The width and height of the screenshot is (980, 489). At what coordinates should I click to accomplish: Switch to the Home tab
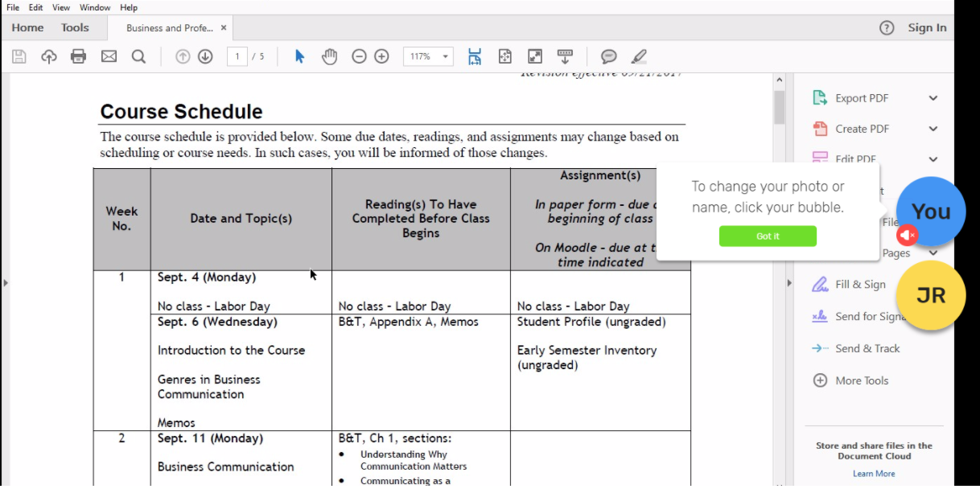pyautogui.click(x=27, y=27)
